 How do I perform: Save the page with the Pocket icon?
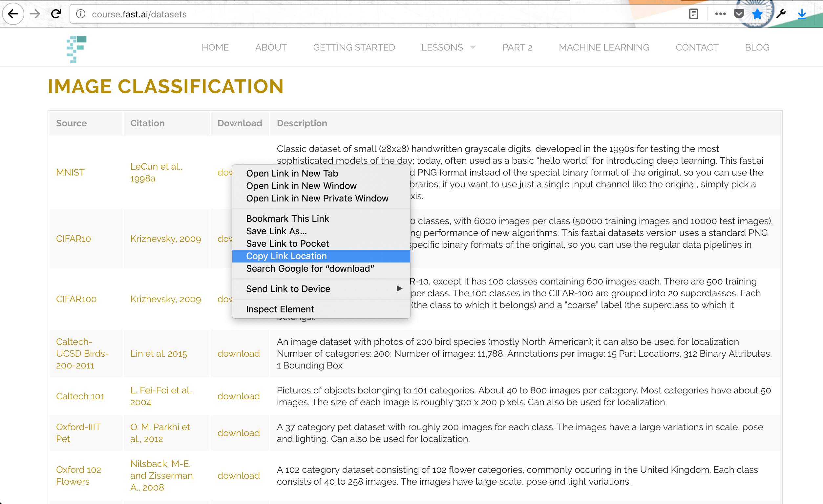pos(738,14)
